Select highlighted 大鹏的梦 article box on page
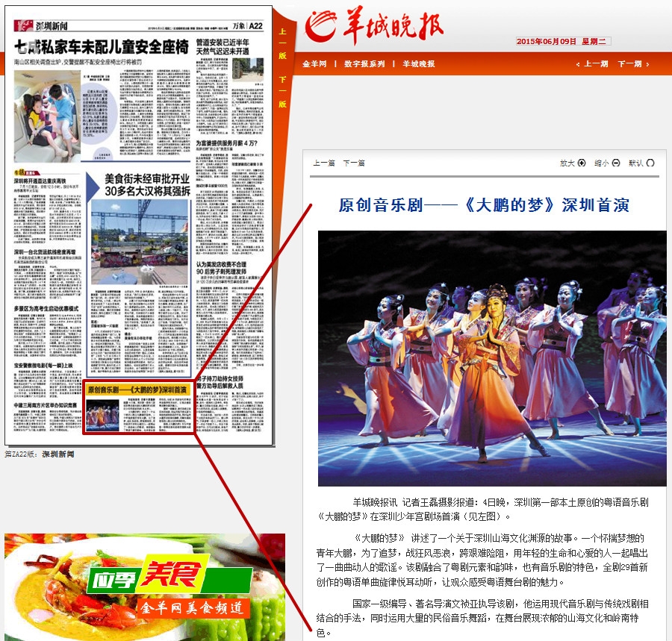Image resolution: width=672 pixels, height=641 pixels. tap(139, 409)
